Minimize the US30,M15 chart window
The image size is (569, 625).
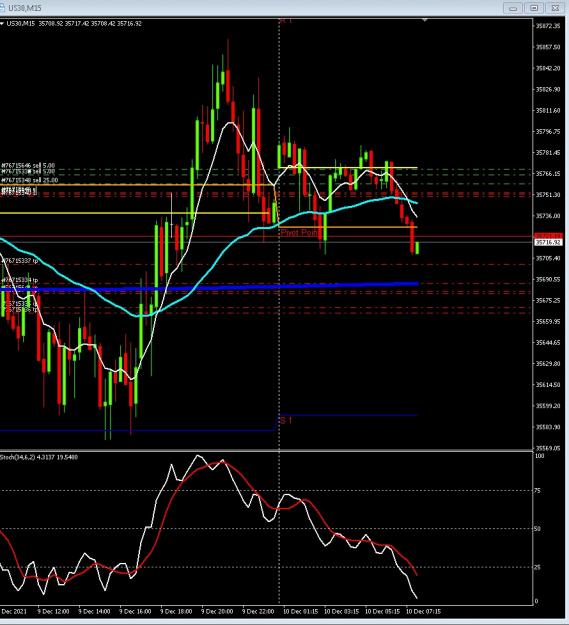513,8
